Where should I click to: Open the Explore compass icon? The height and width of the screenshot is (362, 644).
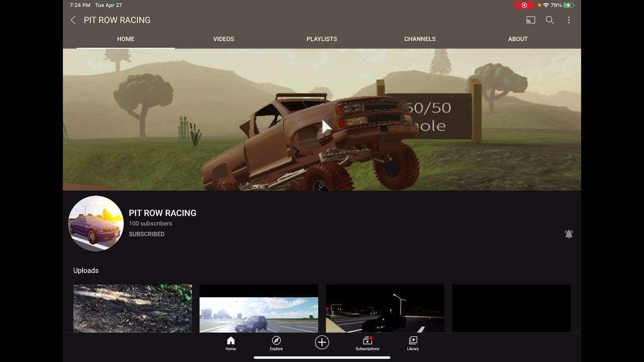(276, 343)
